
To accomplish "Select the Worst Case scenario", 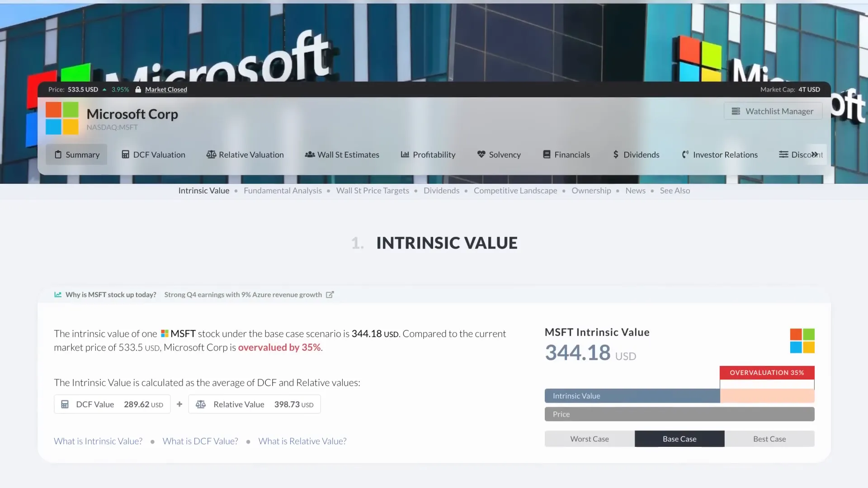I will coord(590,439).
